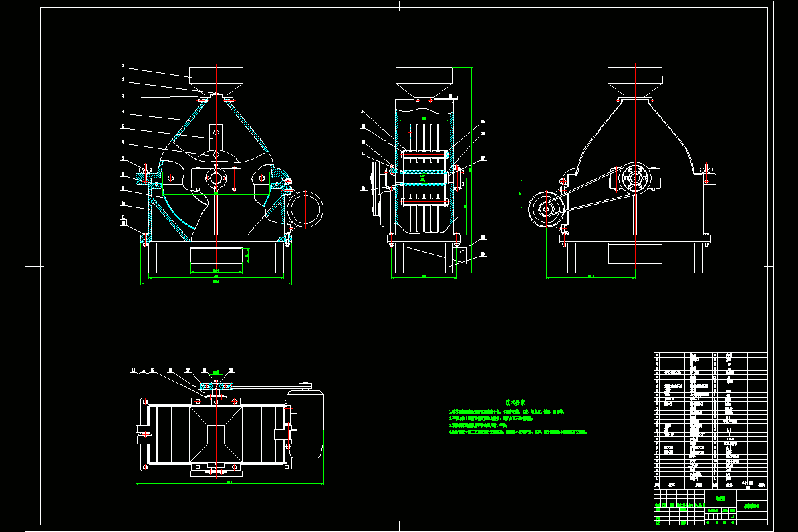This screenshot has width=798, height=532.
Task: Select the large motor pulley in the upper-right view
Action: (x=547, y=210)
